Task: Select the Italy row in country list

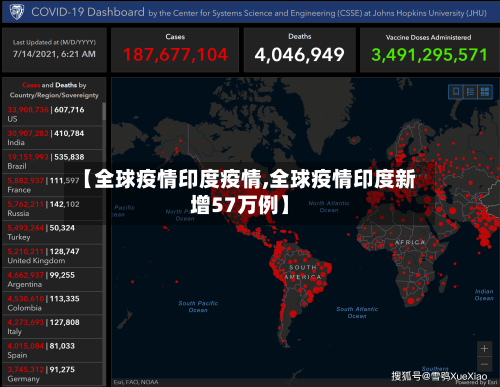Action: click(x=52, y=327)
